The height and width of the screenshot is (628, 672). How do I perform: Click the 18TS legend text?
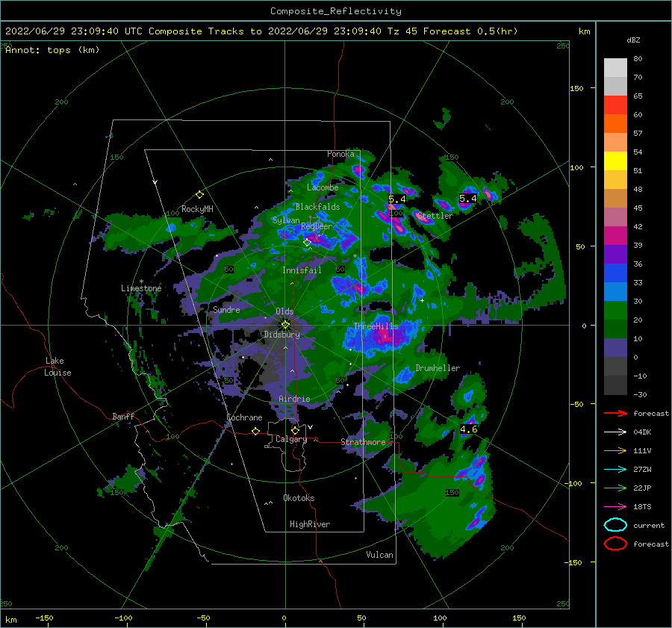coord(642,507)
